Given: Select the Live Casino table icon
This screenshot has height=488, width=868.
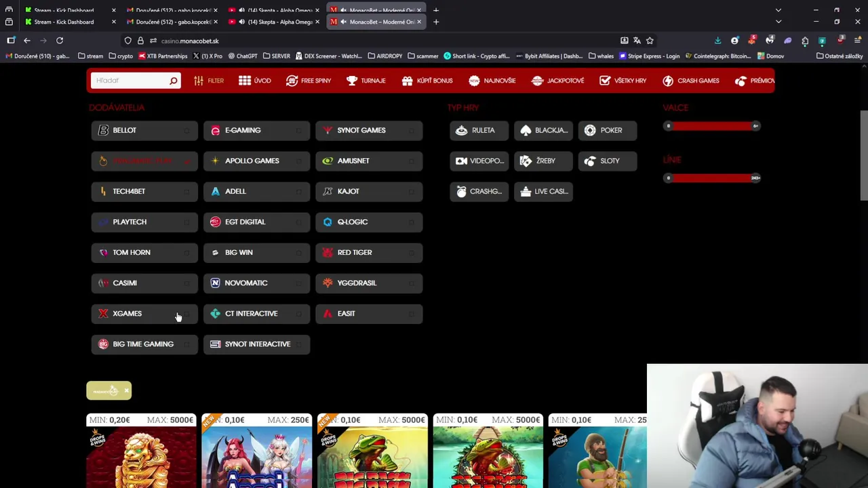Looking at the screenshot, I should tap(526, 191).
